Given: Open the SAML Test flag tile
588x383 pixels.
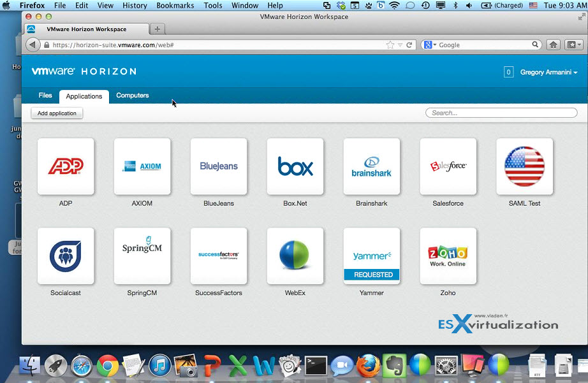Looking at the screenshot, I should (525, 166).
